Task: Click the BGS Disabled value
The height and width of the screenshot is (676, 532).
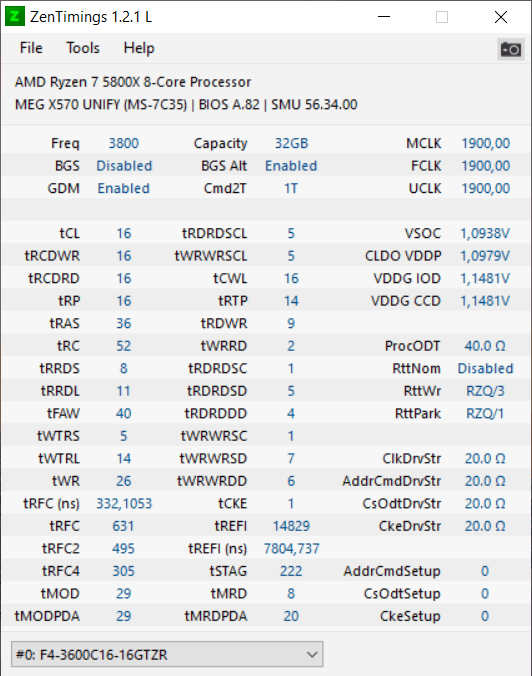Action: pos(124,166)
